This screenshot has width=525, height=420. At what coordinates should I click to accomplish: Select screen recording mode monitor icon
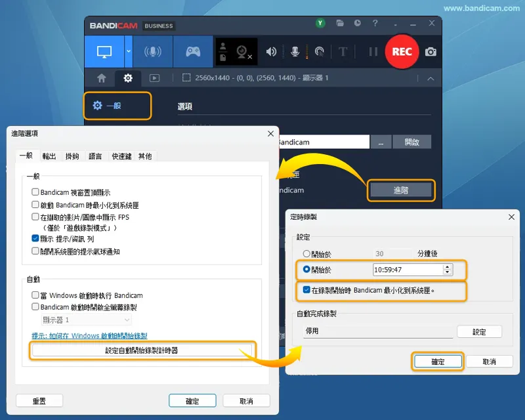(x=104, y=52)
